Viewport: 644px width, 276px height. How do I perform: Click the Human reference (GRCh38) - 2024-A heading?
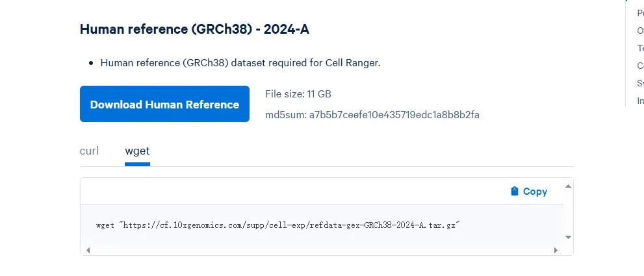[199, 29]
